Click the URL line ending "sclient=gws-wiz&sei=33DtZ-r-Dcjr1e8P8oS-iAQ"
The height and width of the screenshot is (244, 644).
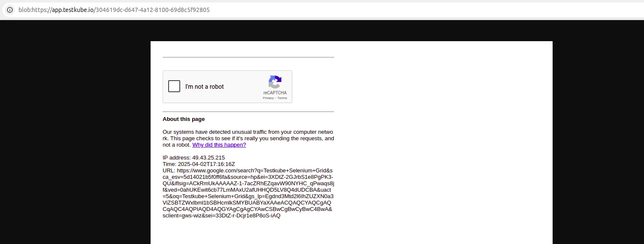coord(221,216)
